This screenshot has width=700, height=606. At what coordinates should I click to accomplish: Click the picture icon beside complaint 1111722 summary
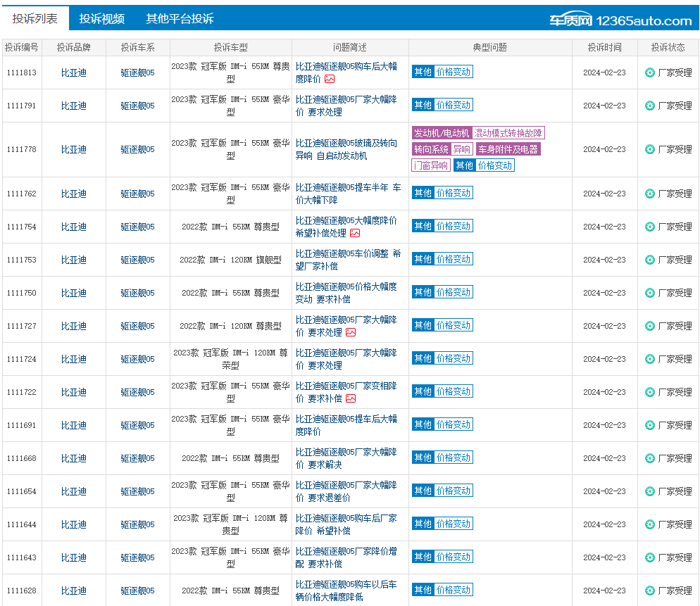(x=351, y=398)
